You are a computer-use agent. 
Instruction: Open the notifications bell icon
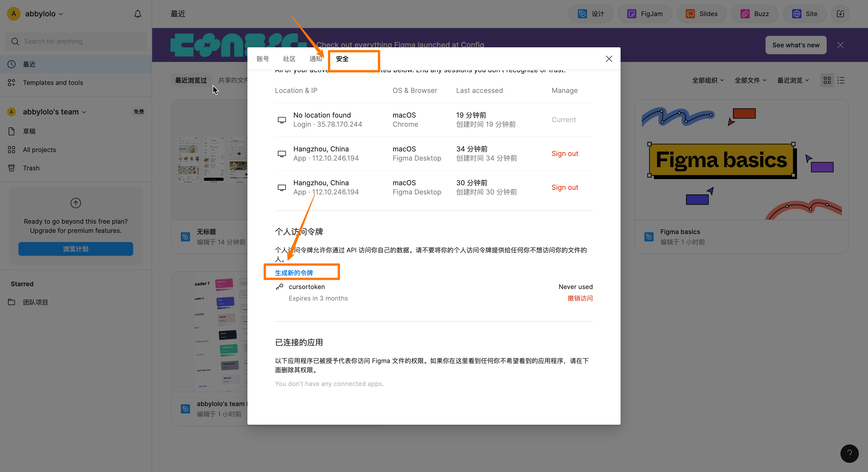point(137,14)
